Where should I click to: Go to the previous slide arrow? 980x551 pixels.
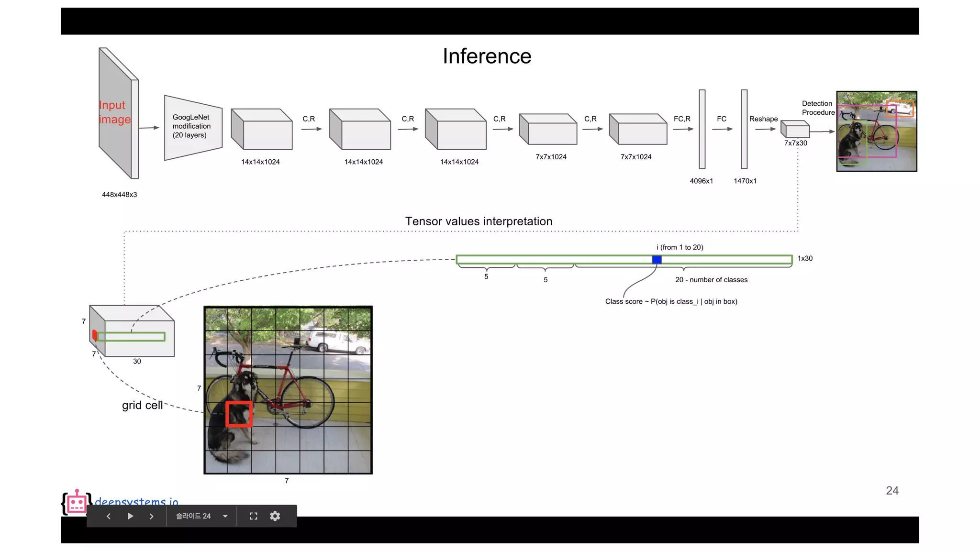click(x=109, y=516)
